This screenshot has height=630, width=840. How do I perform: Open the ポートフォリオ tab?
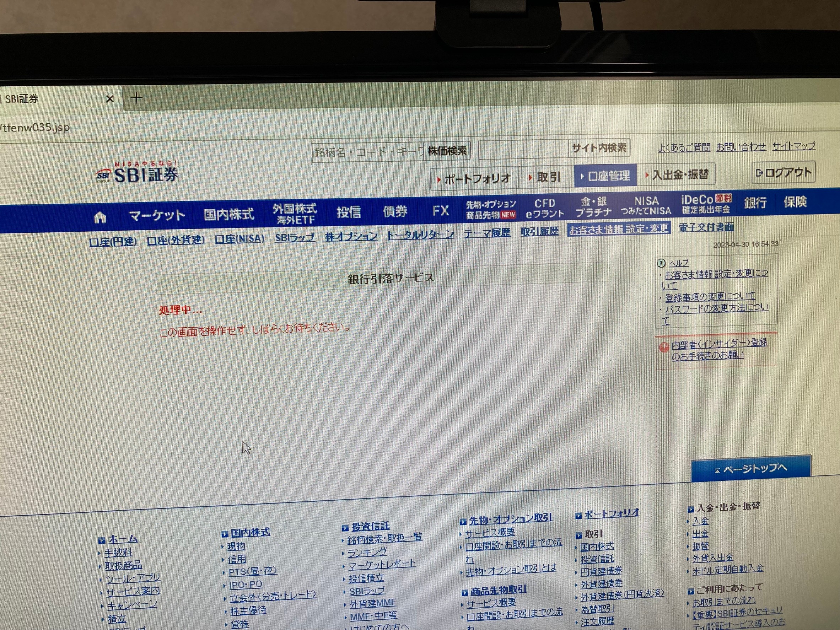pos(474,178)
